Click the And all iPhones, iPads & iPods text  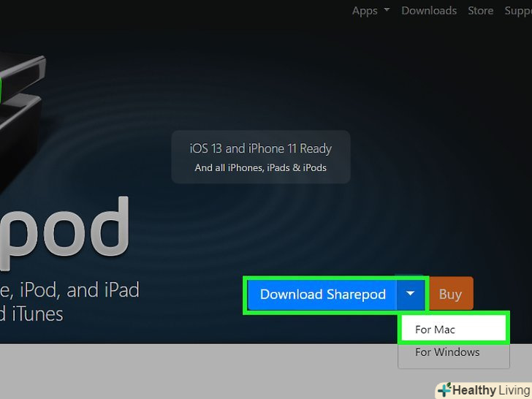coord(261,168)
